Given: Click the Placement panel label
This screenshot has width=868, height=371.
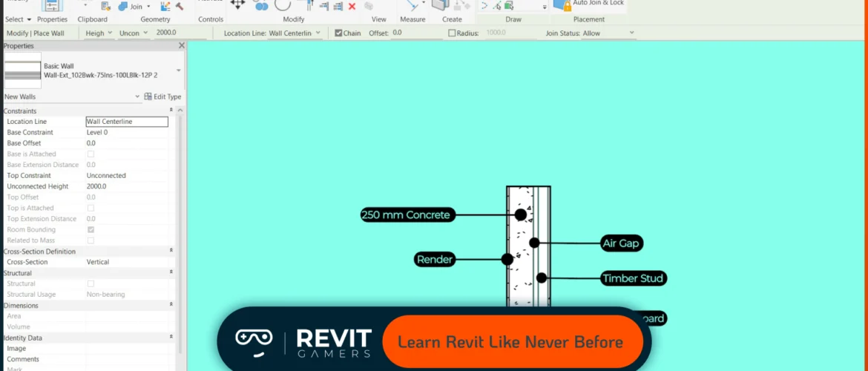Looking at the screenshot, I should click(x=589, y=19).
